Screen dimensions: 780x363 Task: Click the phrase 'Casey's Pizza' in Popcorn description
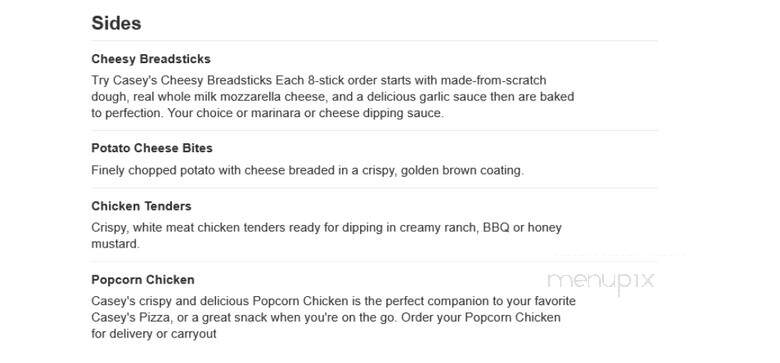tap(129, 317)
